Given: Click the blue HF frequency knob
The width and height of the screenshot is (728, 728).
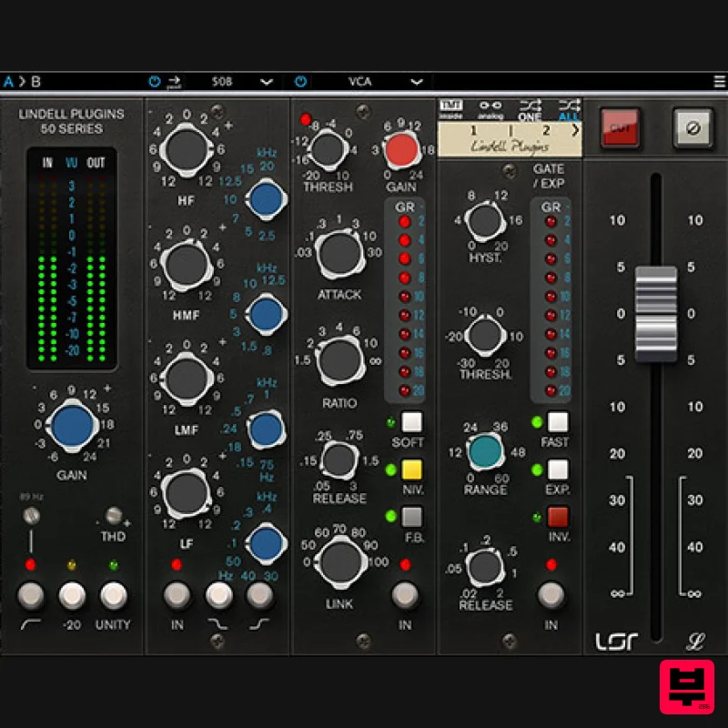Looking at the screenshot, I should coord(267,199).
